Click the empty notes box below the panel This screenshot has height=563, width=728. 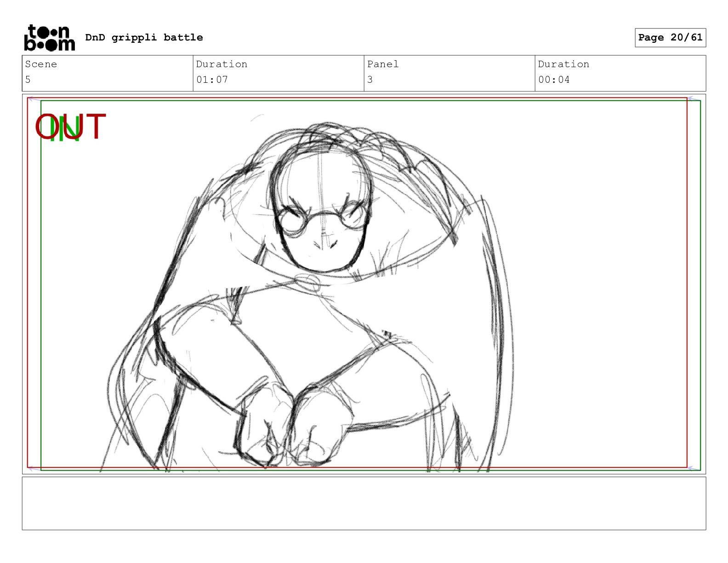coord(364,503)
